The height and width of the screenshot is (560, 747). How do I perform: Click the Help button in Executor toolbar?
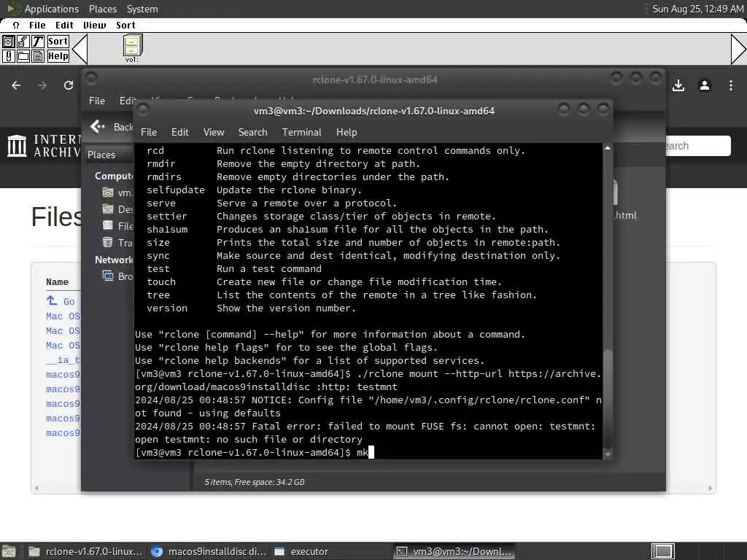58,56
